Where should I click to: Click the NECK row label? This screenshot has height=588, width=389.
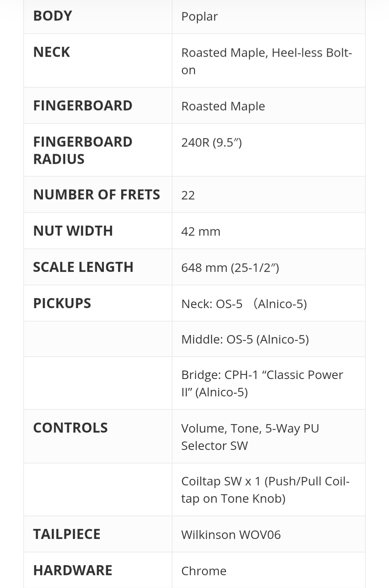(52, 52)
